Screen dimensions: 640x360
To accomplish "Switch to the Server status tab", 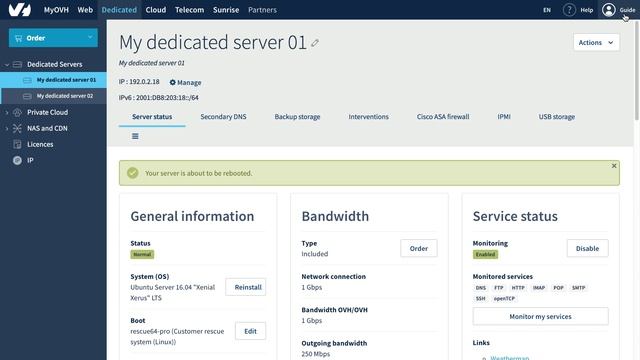I will (x=152, y=117).
